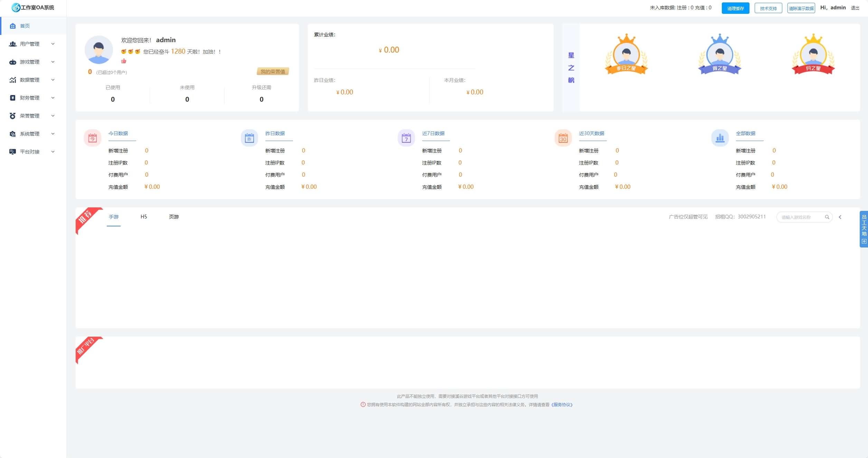Switch to the 页游 tab
This screenshot has height=458, width=868.
click(174, 217)
